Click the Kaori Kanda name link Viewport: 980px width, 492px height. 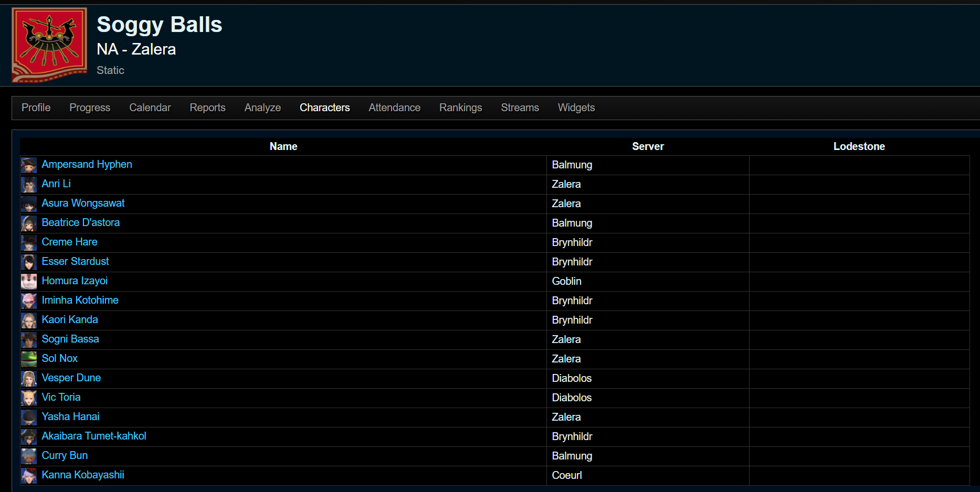tap(70, 319)
